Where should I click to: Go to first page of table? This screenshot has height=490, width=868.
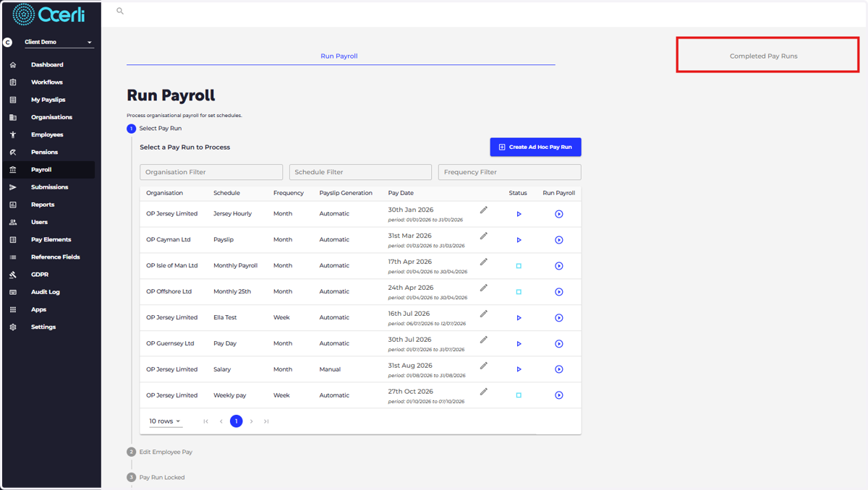point(205,421)
